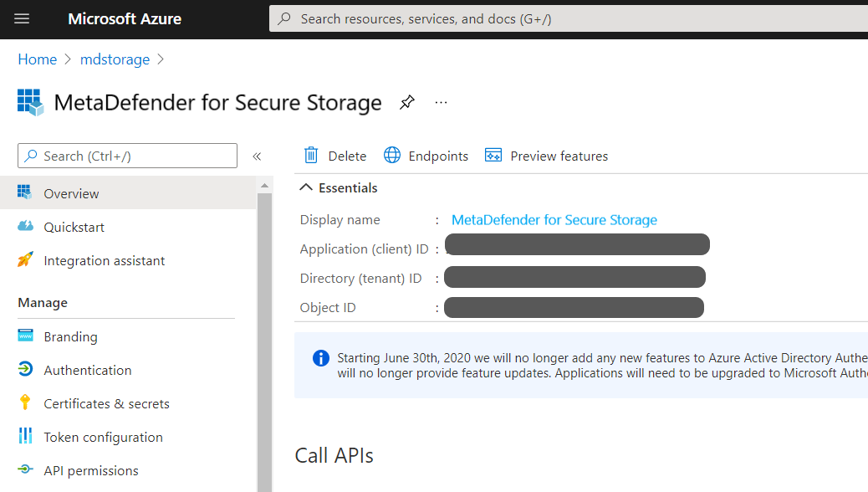Open the hamburger portal menu
This screenshot has height=492, width=868.
coord(22,19)
